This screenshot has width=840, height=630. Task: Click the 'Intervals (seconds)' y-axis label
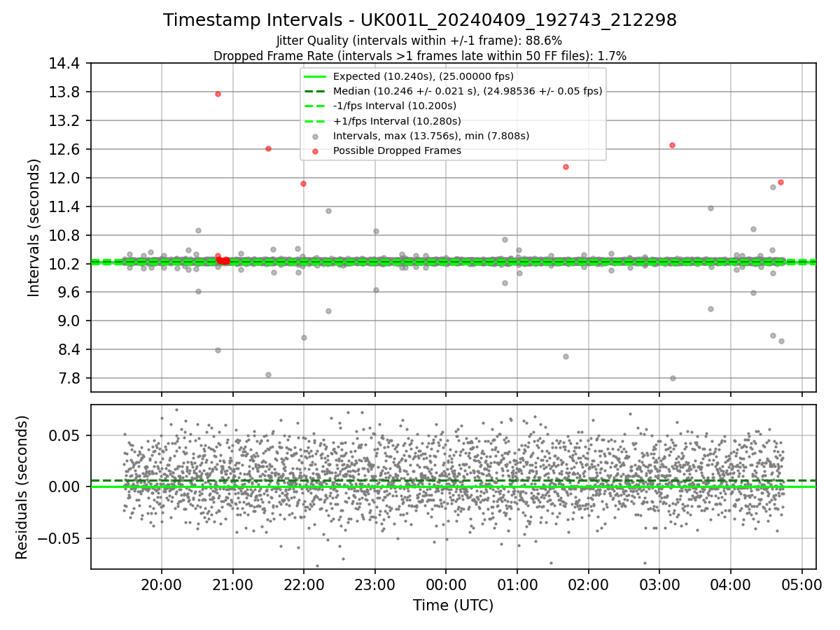tap(34, 227)
